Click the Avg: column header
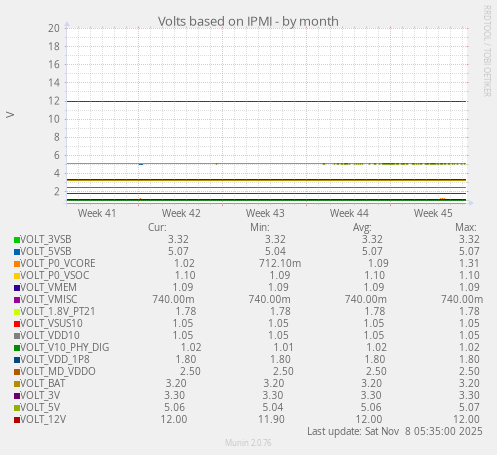The image size is (497, 455). pos(362,228)
